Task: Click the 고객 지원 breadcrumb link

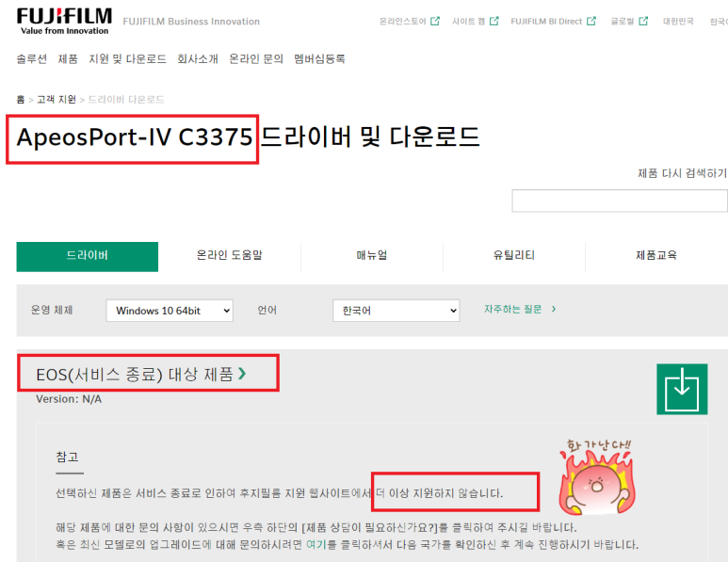Action: coord(57,99)
